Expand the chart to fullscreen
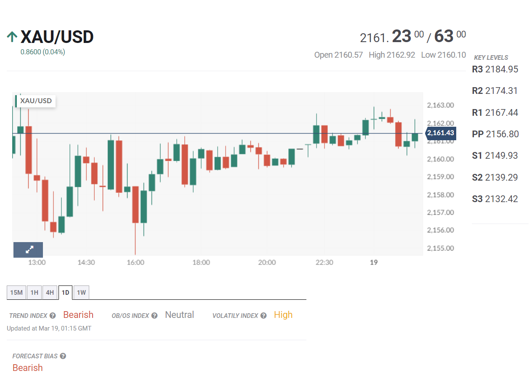Image resolution: width=532 pixels, height=392 pixels. pyautogui.click(x=28, y=250)
